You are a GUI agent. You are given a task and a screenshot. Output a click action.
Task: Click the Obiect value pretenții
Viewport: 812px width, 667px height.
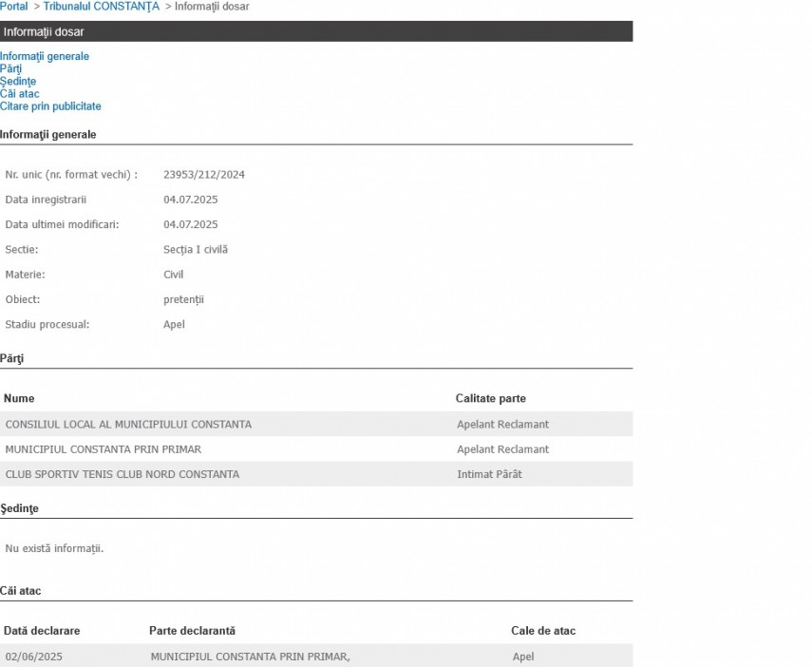tap(184, 299)
